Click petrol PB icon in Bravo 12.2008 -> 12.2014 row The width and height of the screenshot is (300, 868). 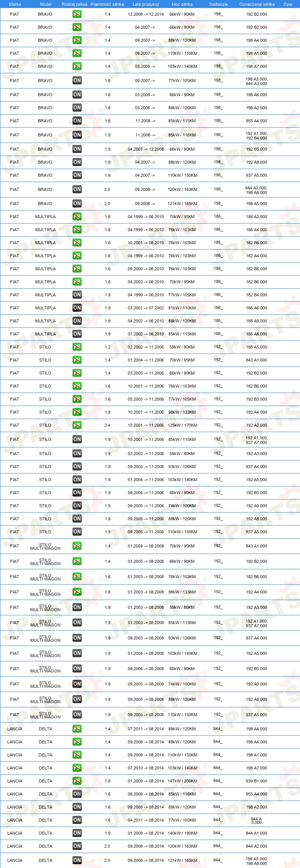pyautogui.click(x=77, y=14)
